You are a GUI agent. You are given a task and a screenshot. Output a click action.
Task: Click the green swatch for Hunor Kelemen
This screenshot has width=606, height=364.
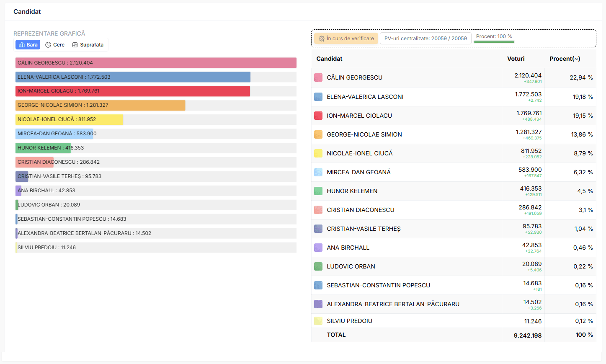(318, 191)
